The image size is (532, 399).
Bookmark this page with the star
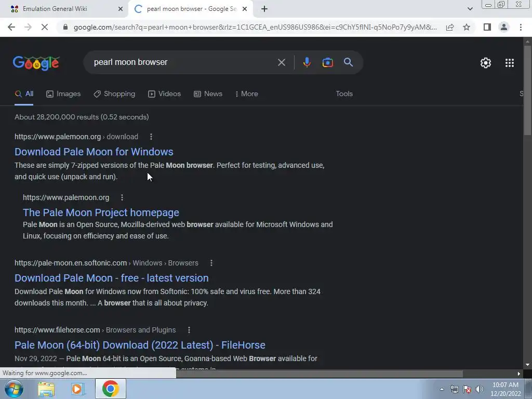[467, 27]
